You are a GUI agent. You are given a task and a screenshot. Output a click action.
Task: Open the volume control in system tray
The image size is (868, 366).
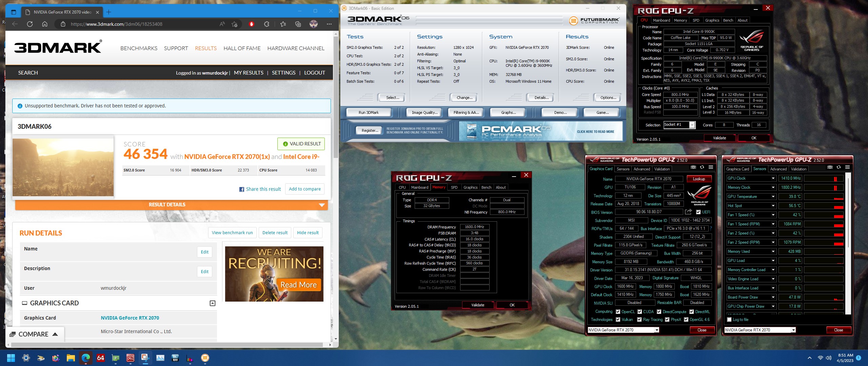click(829, 358)
